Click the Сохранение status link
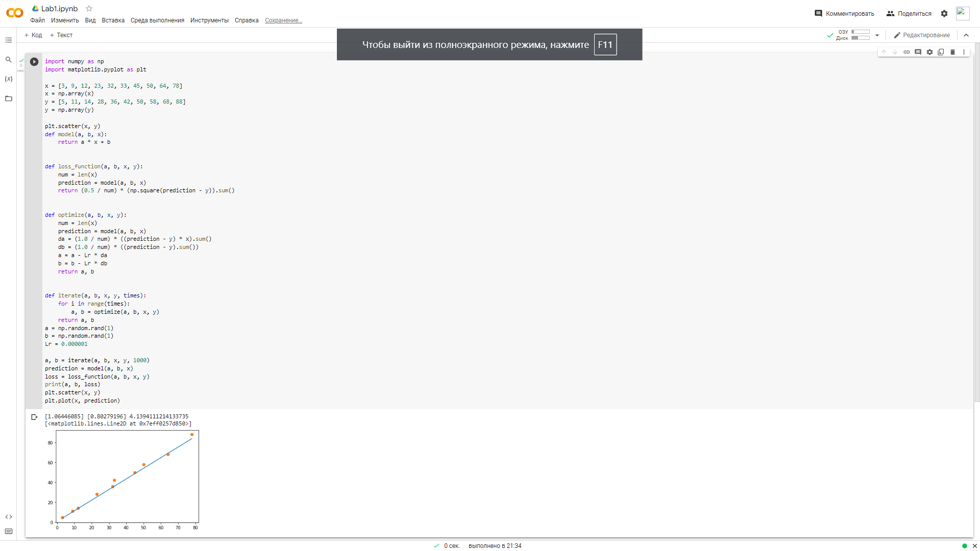This screenshot has height=551, width=980. coord(283,20)
